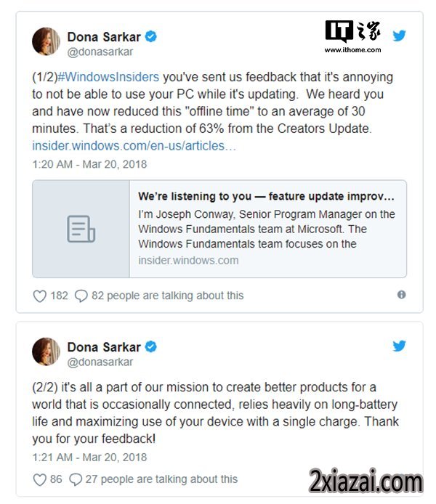Open the #WindowsInsiders hashtag
The height and width of the screenshot is (504, 436).
click(108, 77)
